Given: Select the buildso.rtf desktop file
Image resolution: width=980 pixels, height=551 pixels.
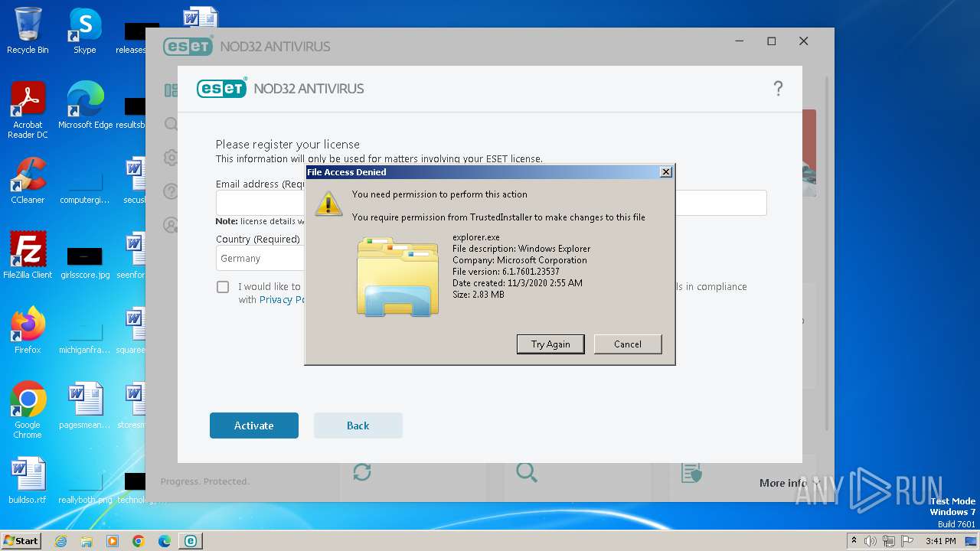Looking at the screenshot, I should (x=28, y=481).
